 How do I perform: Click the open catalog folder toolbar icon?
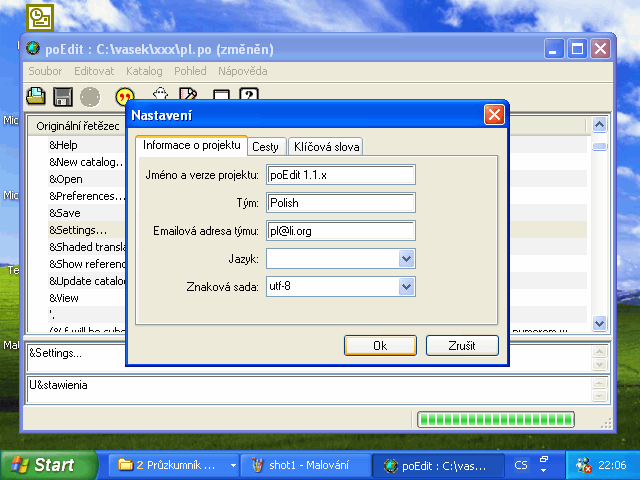(x=36, y=97)
